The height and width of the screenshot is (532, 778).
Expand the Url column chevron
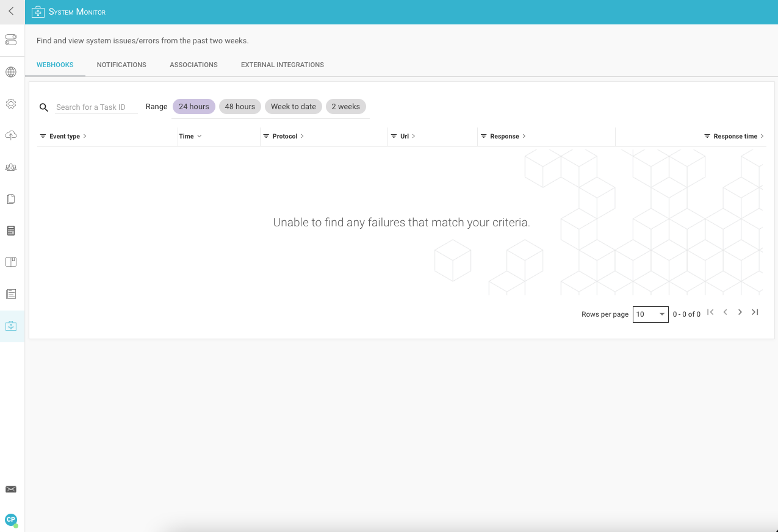click(414, 136)
